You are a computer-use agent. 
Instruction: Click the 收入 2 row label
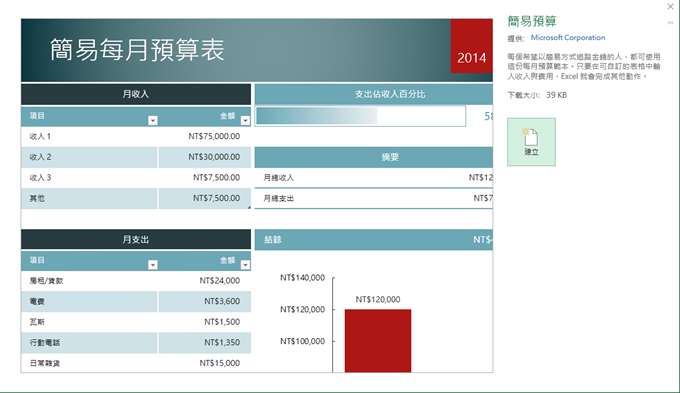[40, 157]
